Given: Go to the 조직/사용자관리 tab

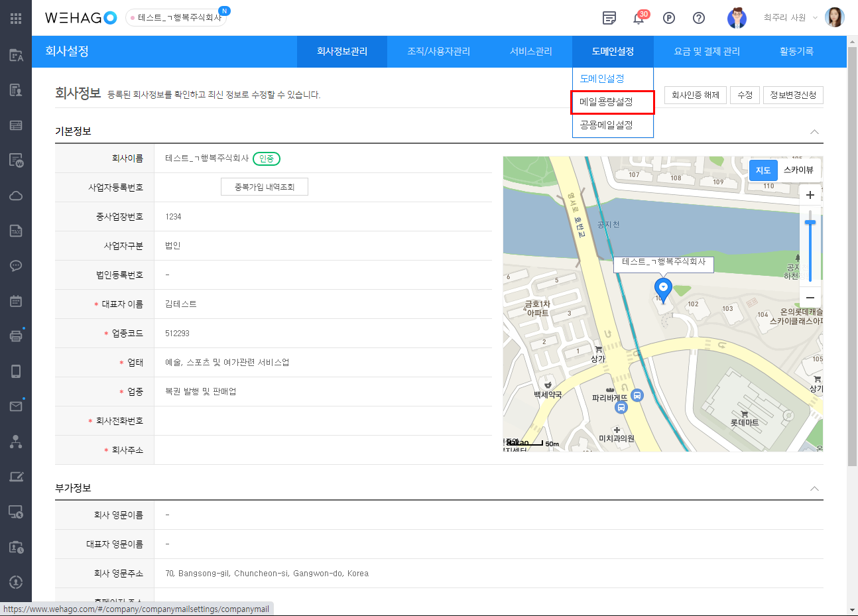Looking at the screenshot, I should pyautogui.click(x=438, y=52).
